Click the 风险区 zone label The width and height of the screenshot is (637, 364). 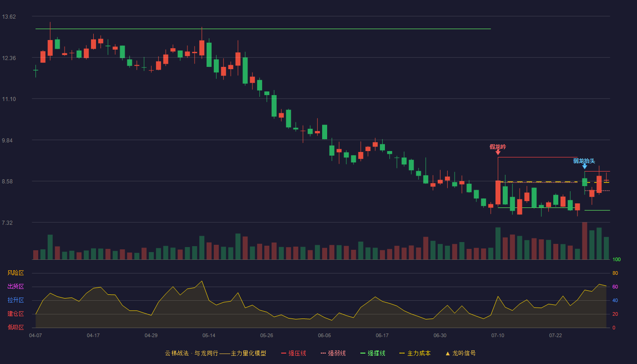point(15,273)
